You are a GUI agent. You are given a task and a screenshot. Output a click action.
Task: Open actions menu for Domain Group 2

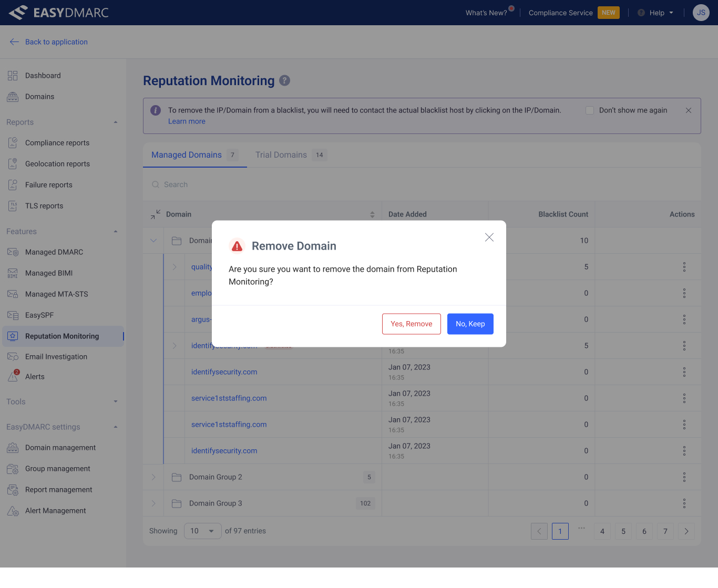tap(684, 477)
